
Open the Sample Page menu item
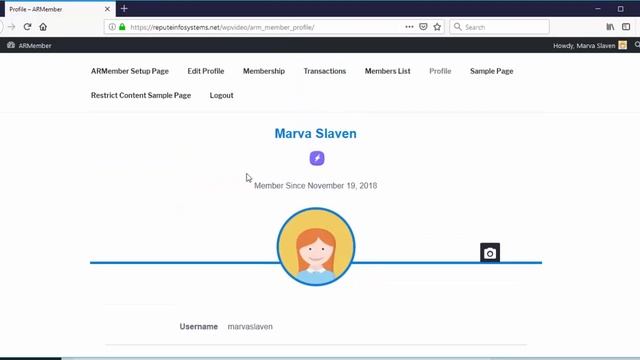click(x=491, y=71)
